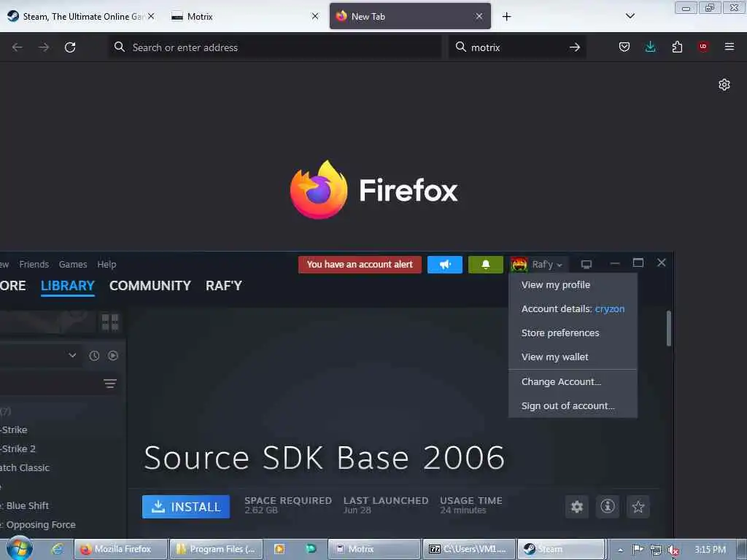The image size is (747, 560).
Task: Switch to the LIBRARY tab in Steam
Action: pyautogui.click(x=68, y=286)
